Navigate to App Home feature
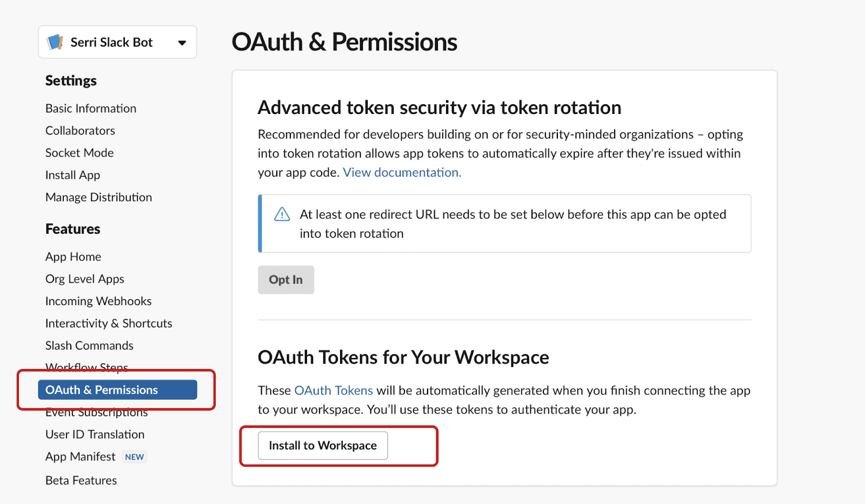 pyautogui.click(x=73, y=257)
